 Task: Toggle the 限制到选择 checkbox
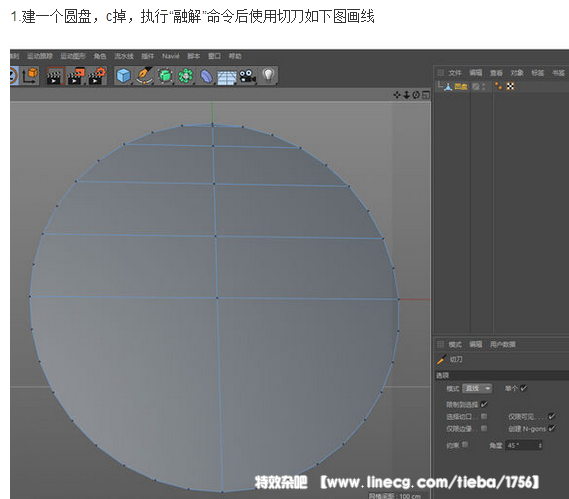coord(484,404)
